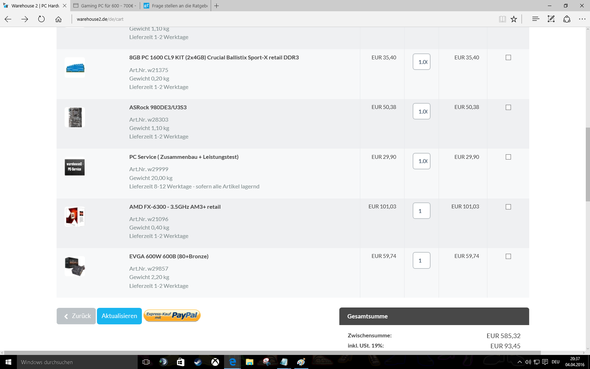Close the Warehouse 2 tab
The image size is (590, 369).
point(64,6)
